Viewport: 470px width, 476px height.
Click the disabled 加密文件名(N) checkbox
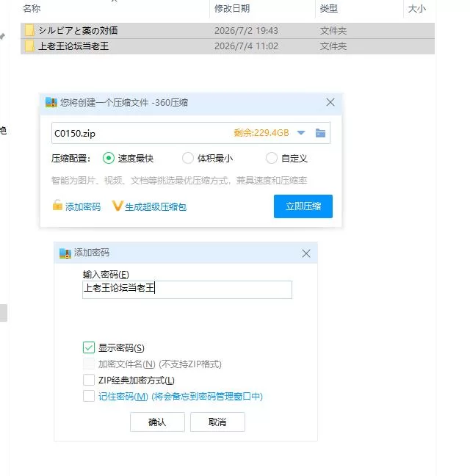coord(89,364)
